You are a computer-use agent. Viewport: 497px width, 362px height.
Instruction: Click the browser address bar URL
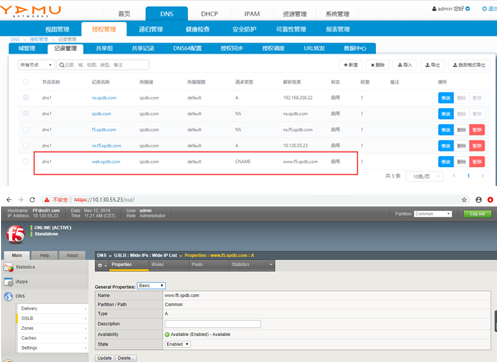[x=104, y=200]
